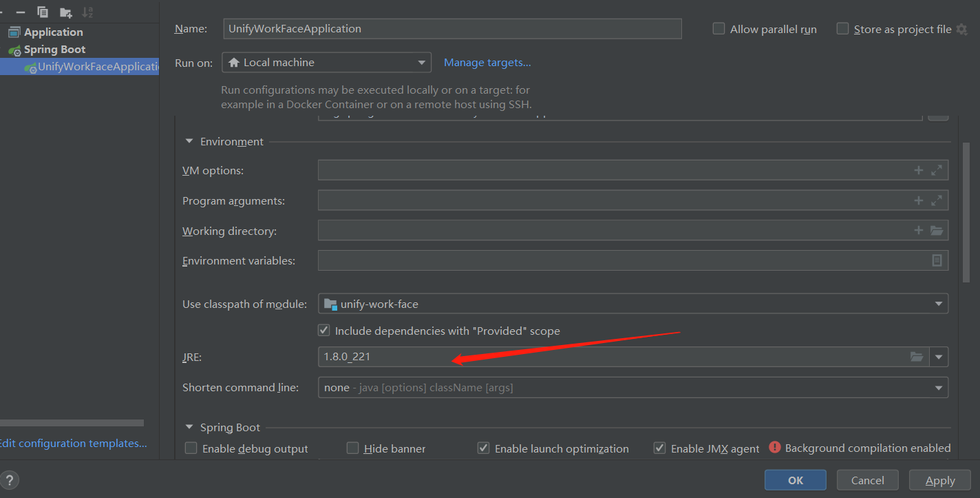Sort configurations alphabetically
Viewport: 980px width, 498px height.
pos(86,12)
